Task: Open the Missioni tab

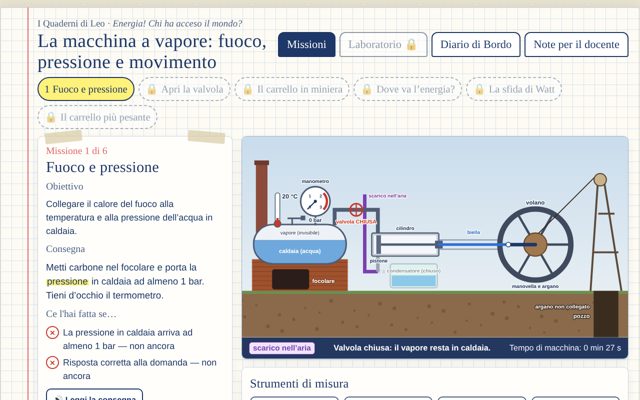Action: coord(307,44)
